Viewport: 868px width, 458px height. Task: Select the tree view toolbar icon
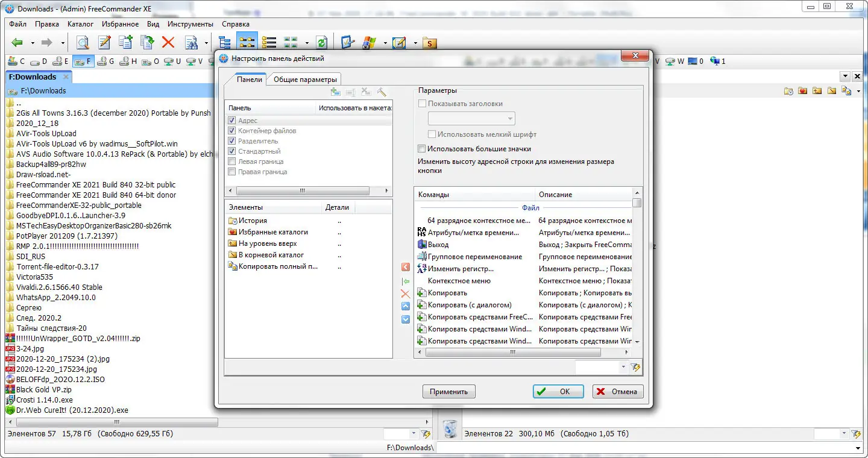225,42
